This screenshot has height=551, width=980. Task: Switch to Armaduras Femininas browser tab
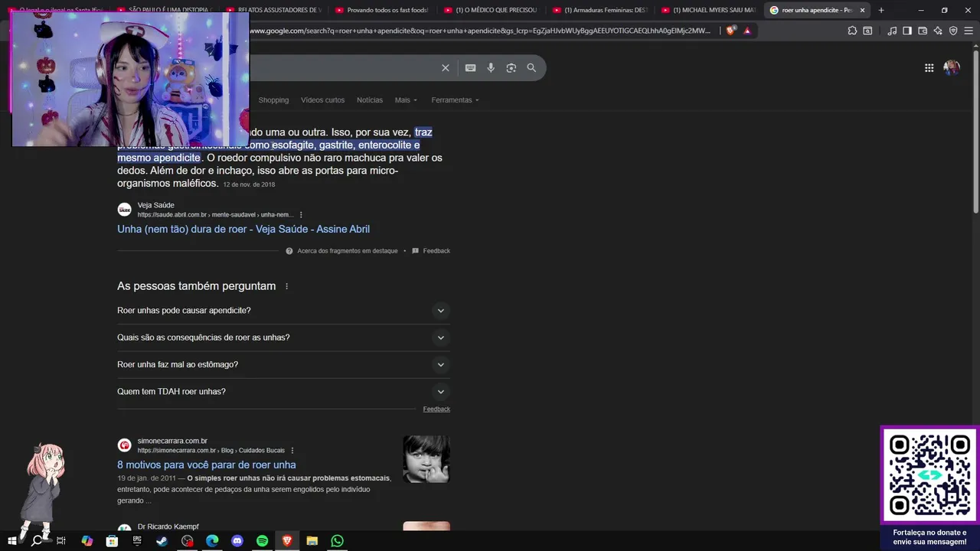(x=599, y=10)
